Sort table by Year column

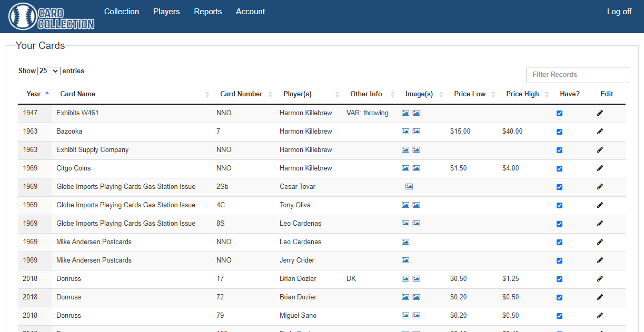click(34, 94)
